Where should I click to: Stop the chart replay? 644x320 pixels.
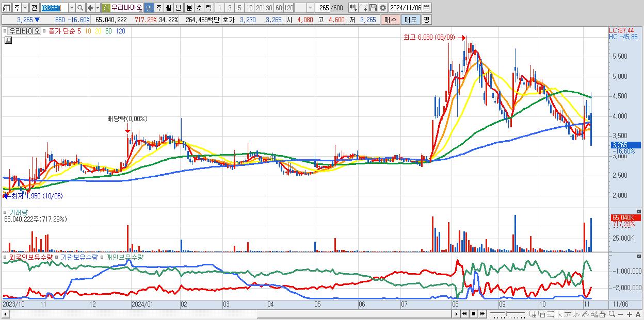coord(474,314)
